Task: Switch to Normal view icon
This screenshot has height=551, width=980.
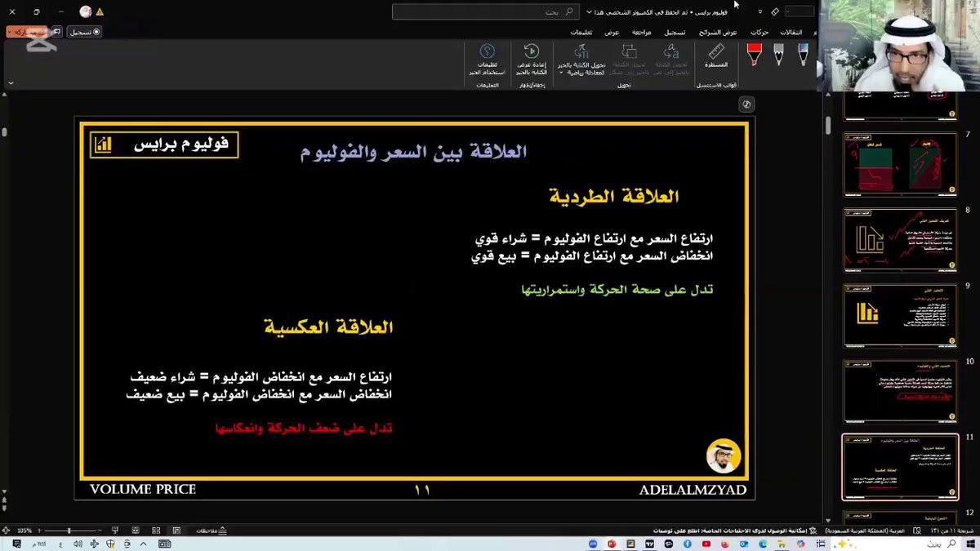Action: (x=176, y=531)
